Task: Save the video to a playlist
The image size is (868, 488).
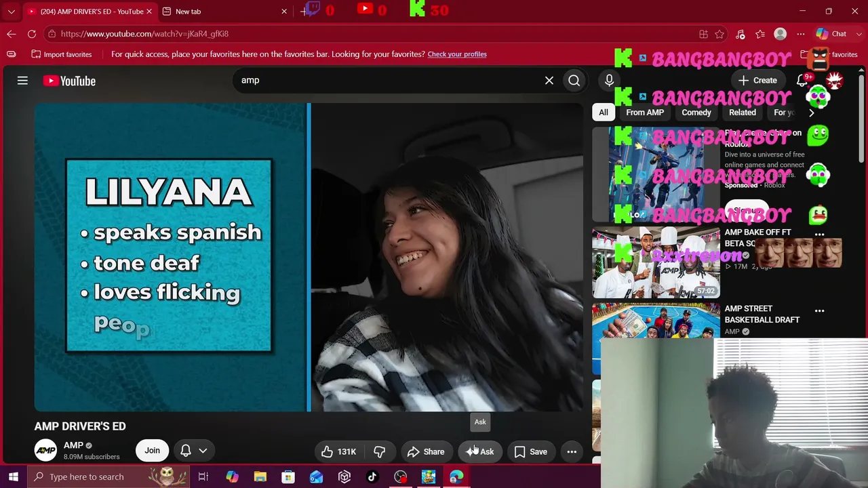Action: click(530, 451)
